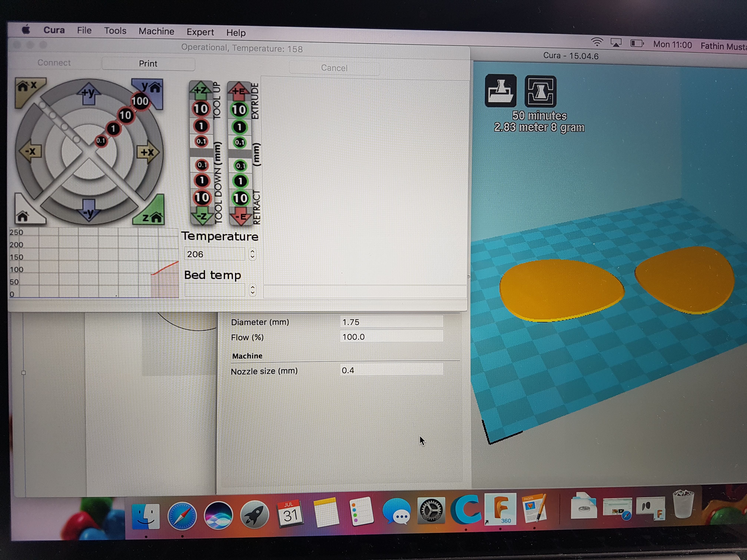Select 10 step on XY jog

[x=125, y=115]
